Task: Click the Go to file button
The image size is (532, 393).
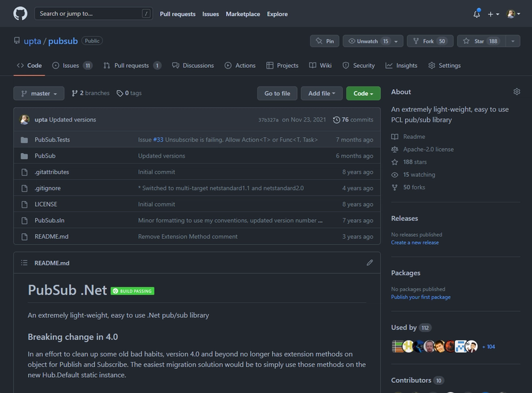Action: click(277, 93)
